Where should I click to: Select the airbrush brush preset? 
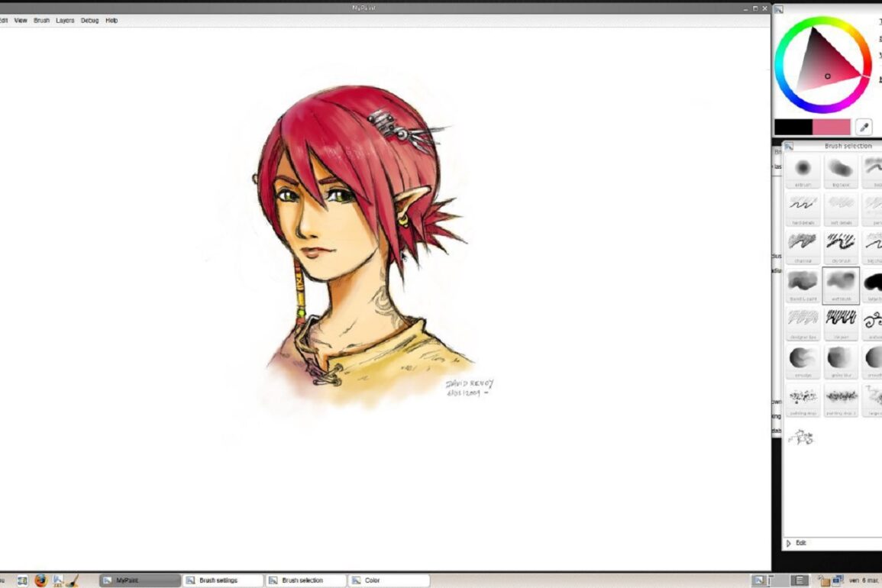pyautogui.click(x=803, y=169)
